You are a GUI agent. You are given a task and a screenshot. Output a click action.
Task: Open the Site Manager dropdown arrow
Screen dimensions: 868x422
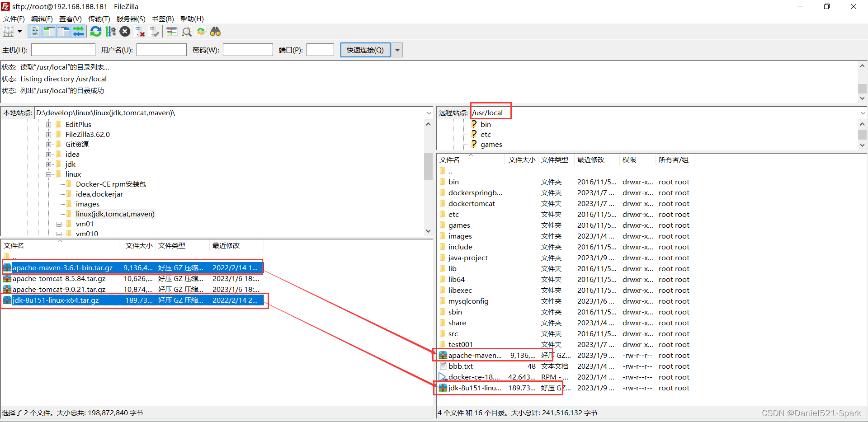pyautogui.click(x=19, y=32)
